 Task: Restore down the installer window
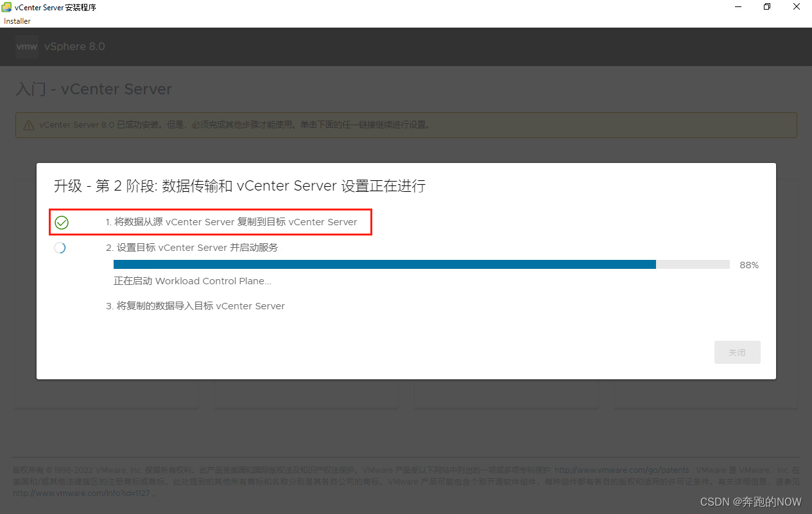pos(766,7)
